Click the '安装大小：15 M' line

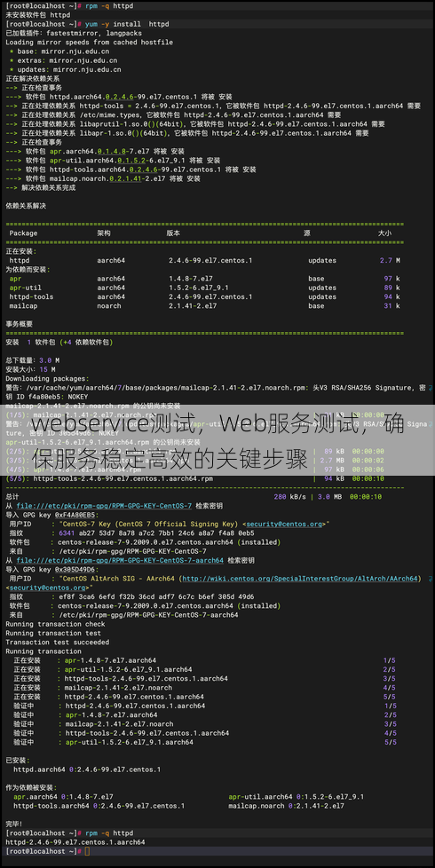click(30, 369)
